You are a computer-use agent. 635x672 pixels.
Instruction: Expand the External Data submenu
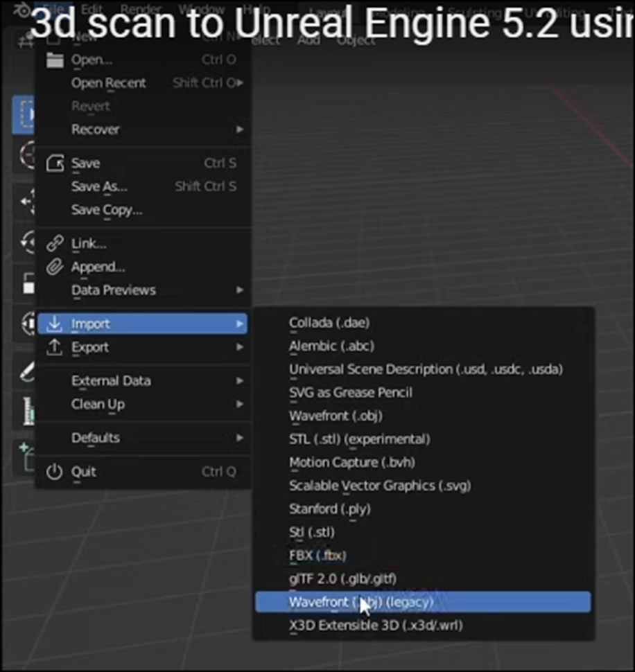coord(143,381)
